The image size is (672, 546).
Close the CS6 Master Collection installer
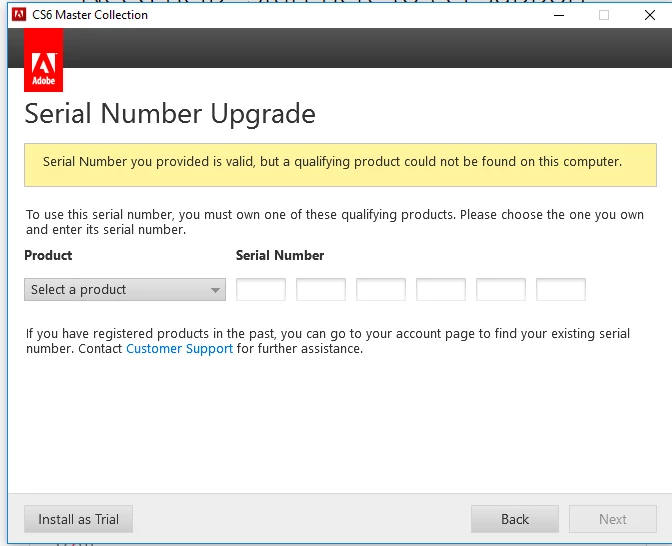650,15
